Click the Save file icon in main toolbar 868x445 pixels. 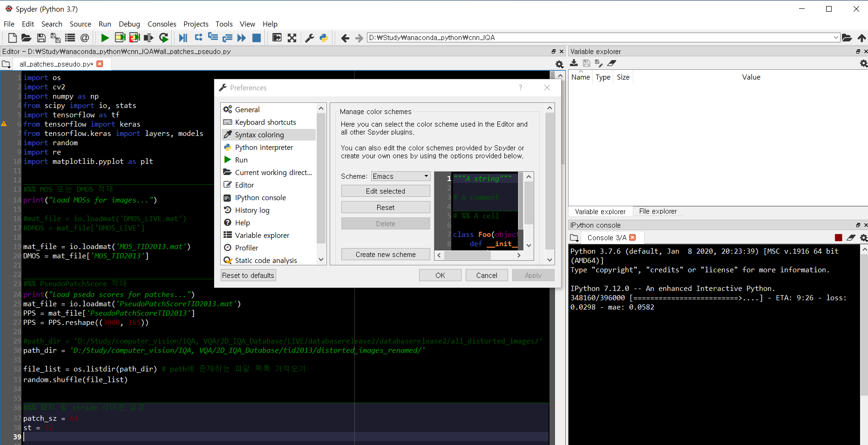point(41,38)
